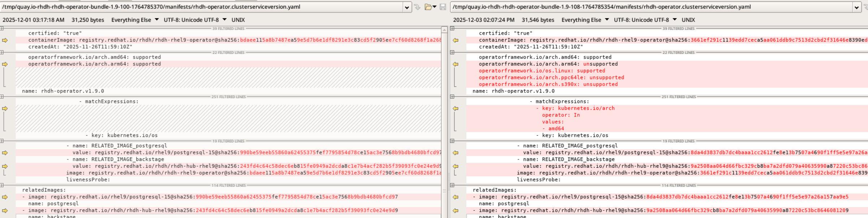Click left pane createdAt timestamp line
Viewport: 868px width, 218px height.
pos(80,47)
